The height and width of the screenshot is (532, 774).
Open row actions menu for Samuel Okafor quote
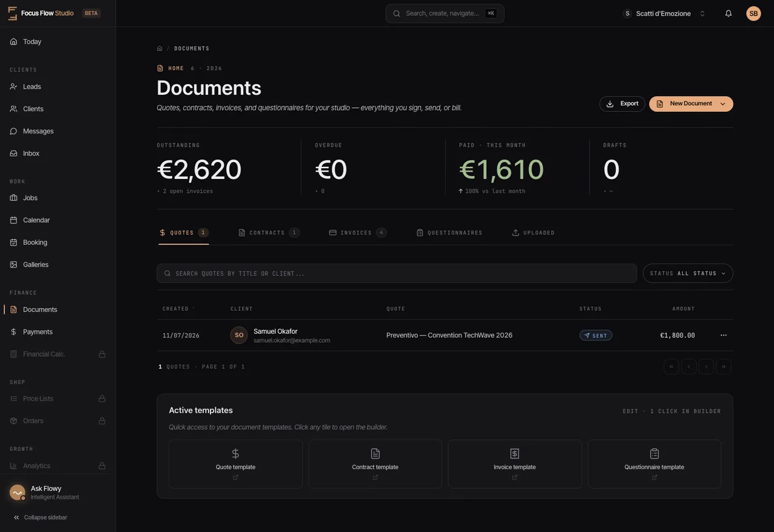click(723, 336)
